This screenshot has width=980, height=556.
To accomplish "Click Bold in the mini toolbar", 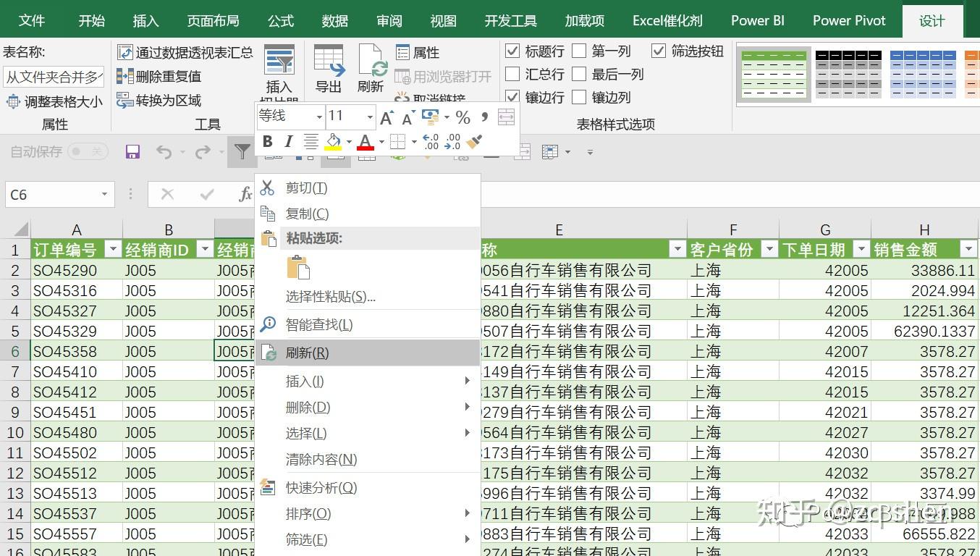I will pos(268,142).
